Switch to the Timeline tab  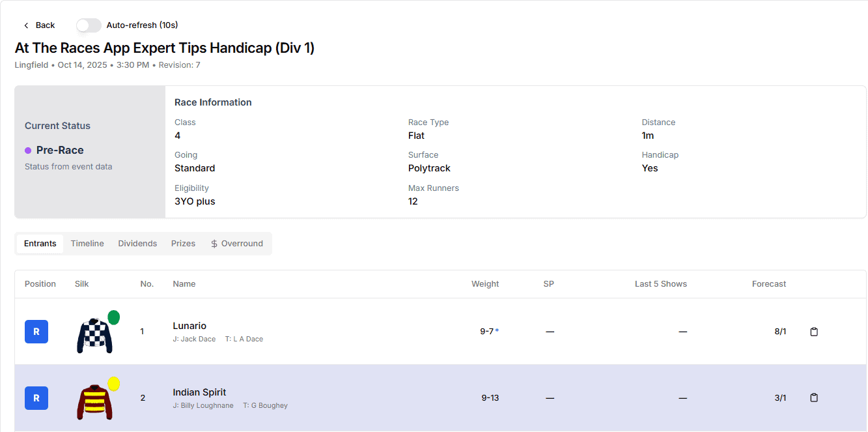[87, 244]
